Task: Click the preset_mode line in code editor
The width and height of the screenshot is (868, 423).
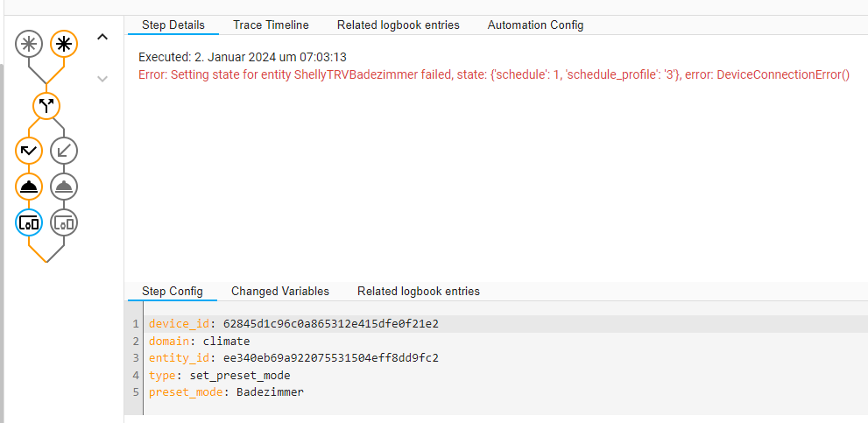Action: coord(226,391)
